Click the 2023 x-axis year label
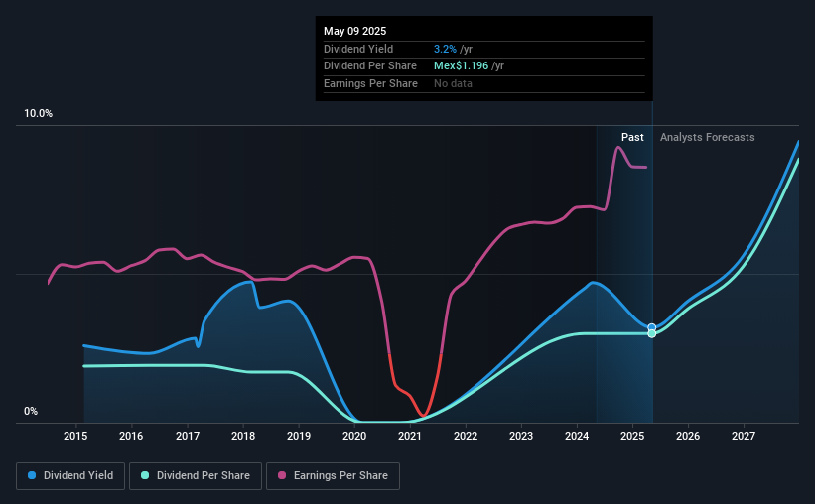This screenshot has width=815, height=504. (x=521, y=436)
